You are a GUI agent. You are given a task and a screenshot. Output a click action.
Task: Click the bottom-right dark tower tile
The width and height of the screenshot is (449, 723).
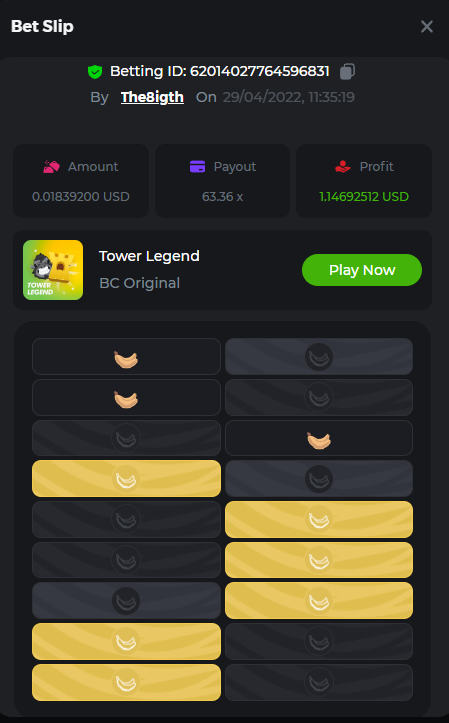tap(319, 682)
